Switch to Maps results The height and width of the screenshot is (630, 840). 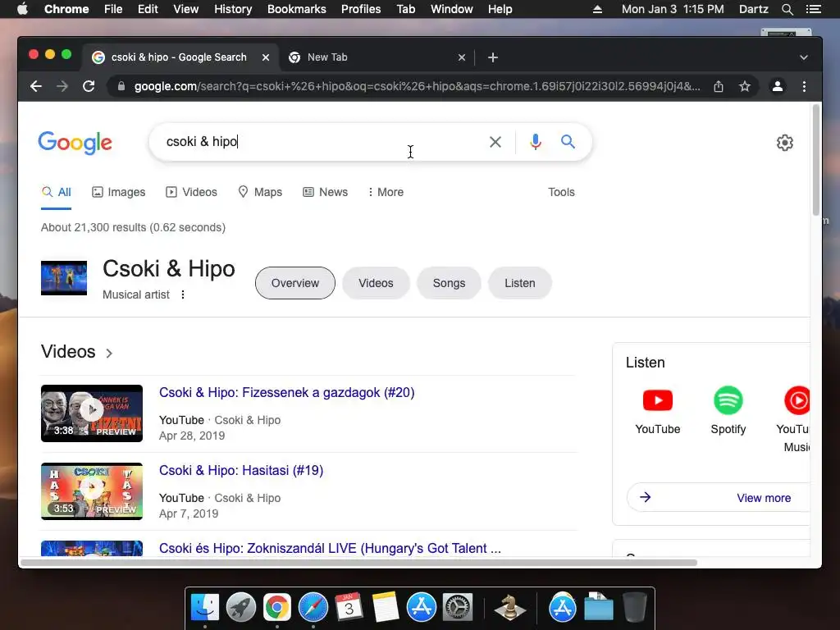tap(260, 192)
